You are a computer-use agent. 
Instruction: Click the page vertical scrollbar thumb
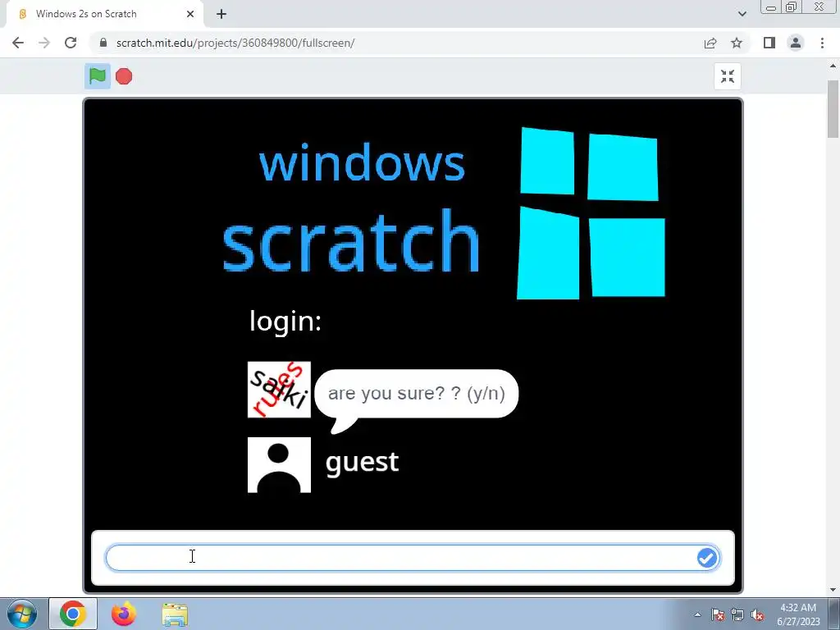tap(833, 109)
